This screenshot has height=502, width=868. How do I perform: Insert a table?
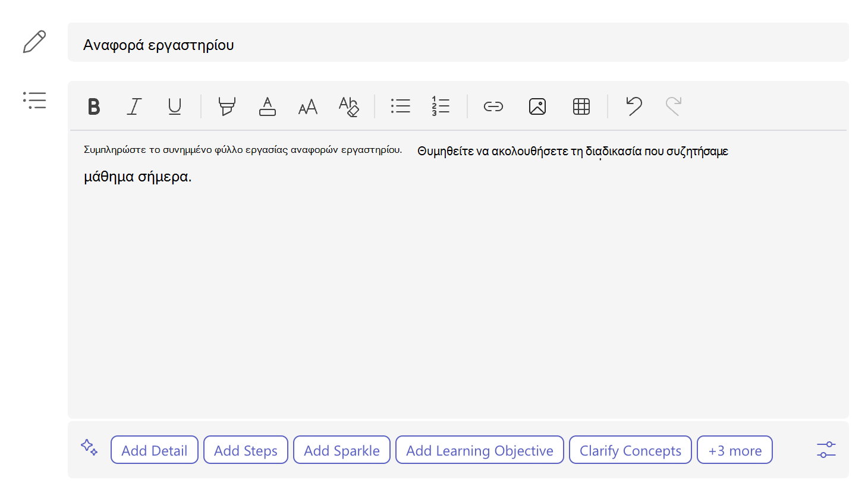581,106
